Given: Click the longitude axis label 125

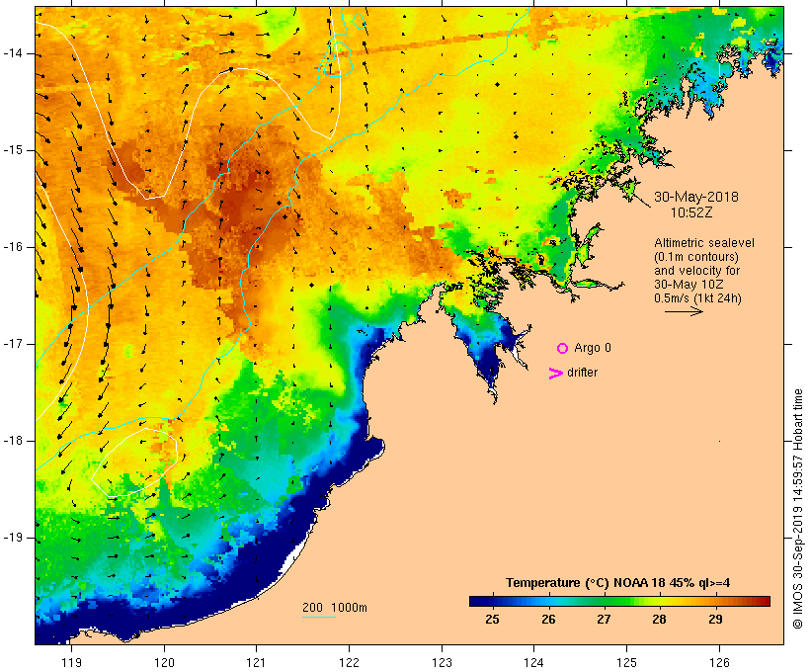Looking at the screenshot, I should click(x=627, y=663).
